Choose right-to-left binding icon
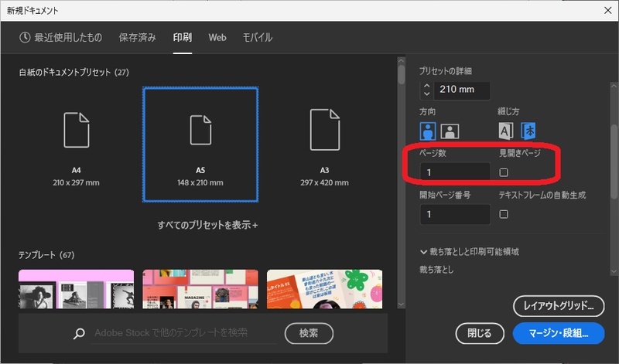The width and height of the screenshot is (619, 364). pos(528,131)
